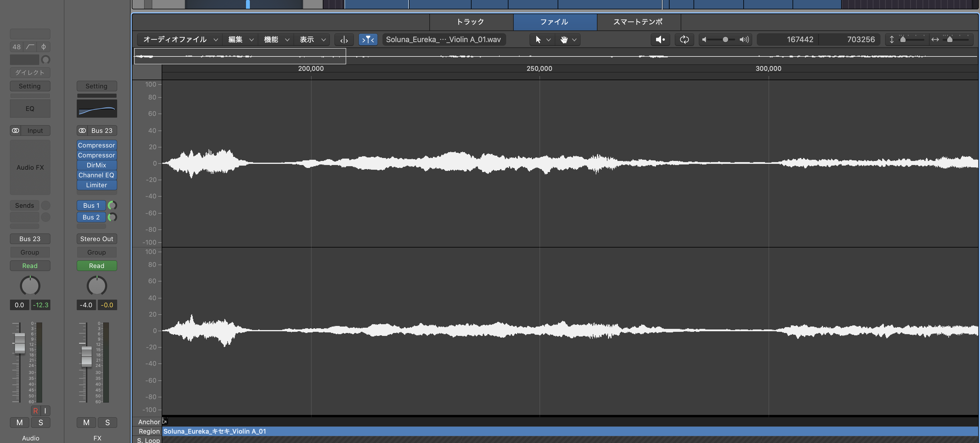Expand the hand tool chevron menu

(x=574, y=40)
